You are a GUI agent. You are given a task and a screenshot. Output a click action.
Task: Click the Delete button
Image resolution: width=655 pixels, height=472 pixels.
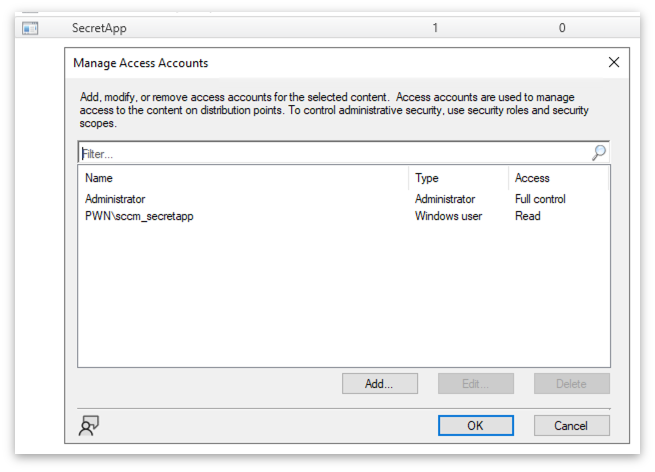pos(571,383)
